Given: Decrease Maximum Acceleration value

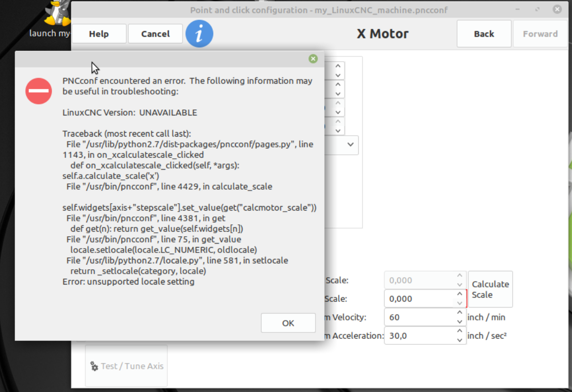Looking at the screenshot, I should click(x=459, y=340).
